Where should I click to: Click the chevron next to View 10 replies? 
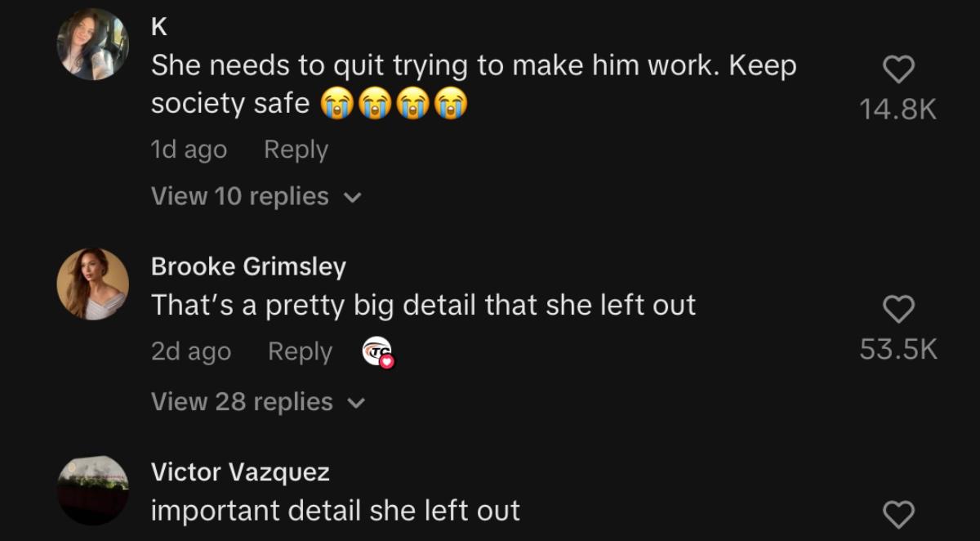coord(353,198)
